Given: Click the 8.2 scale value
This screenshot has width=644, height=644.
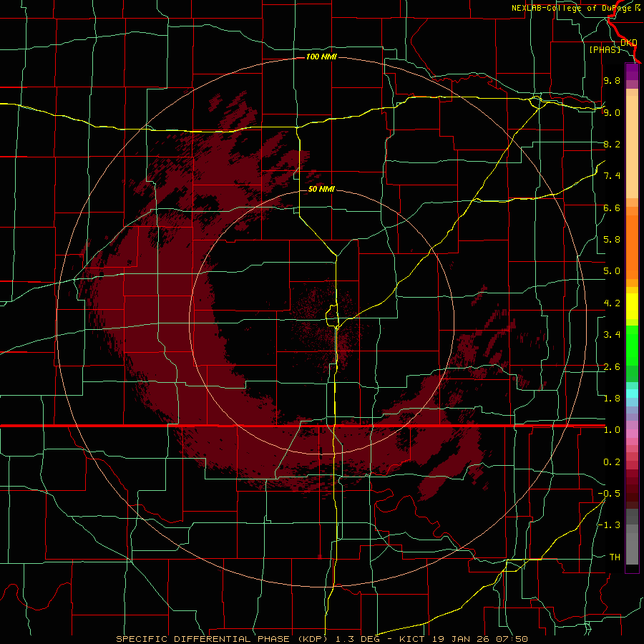Looking at the screenshot, I should click(612, 144).
